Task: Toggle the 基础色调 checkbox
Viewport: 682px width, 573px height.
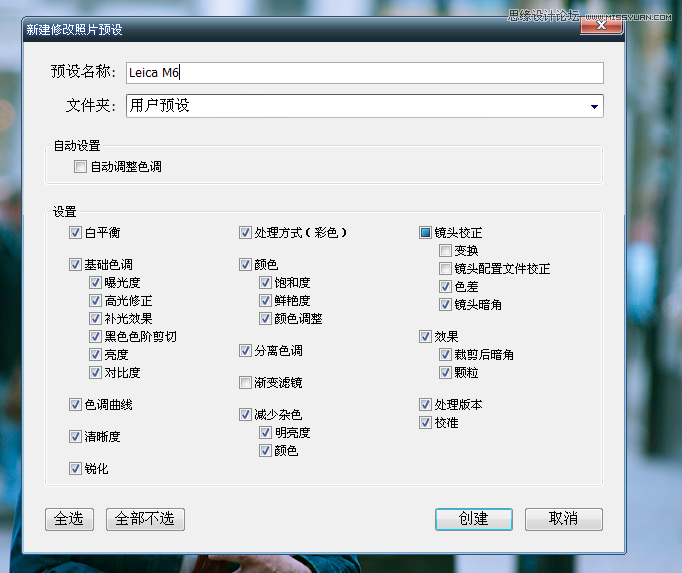Action: click(x=75, y=265)
